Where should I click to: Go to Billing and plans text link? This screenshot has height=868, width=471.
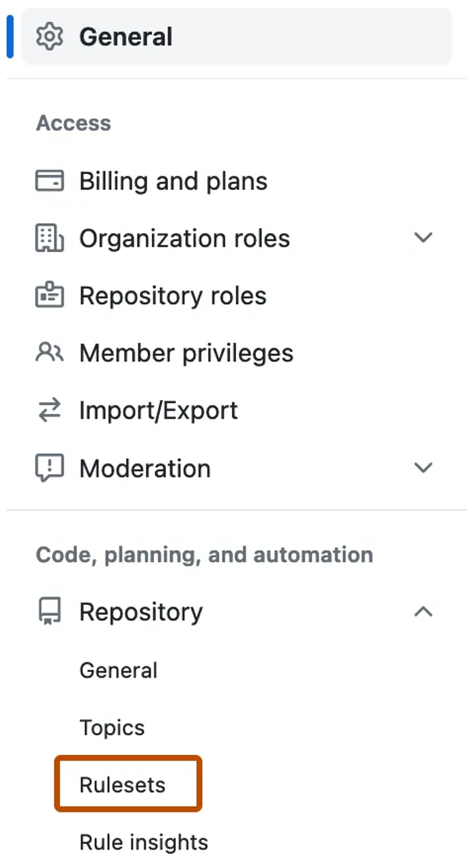[173, 182]
